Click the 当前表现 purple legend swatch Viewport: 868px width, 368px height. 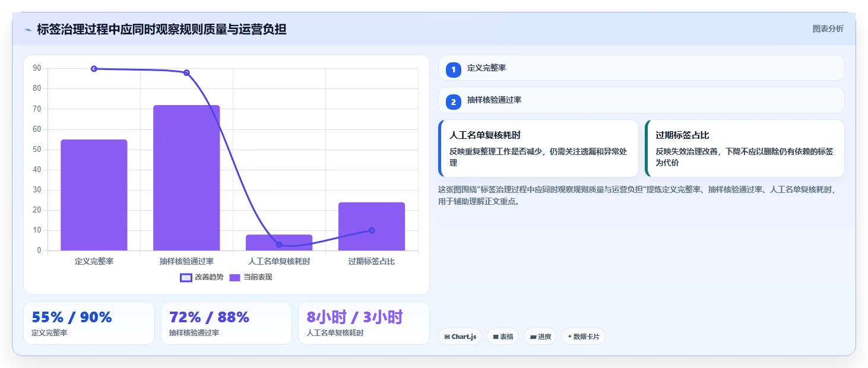(x=235, y=277)
